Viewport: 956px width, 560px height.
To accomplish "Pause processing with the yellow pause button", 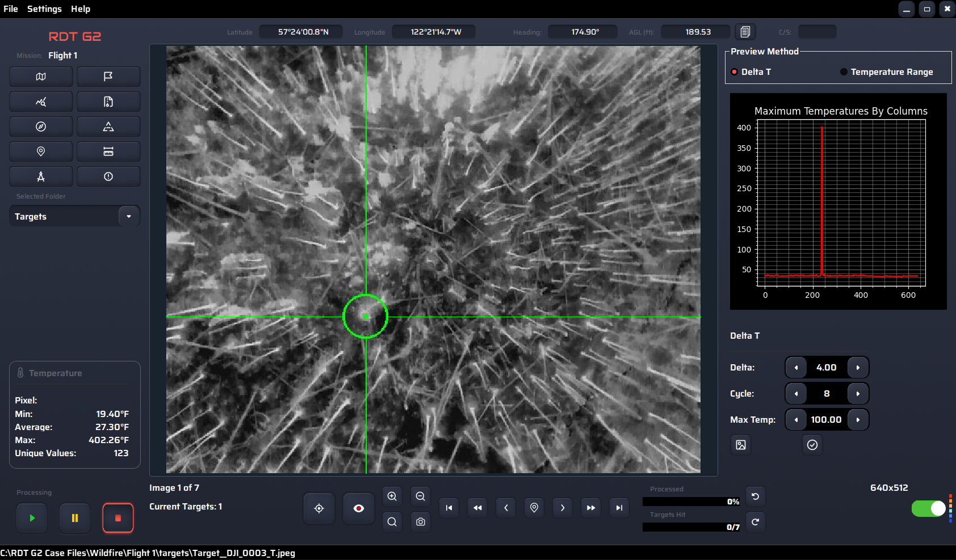I will click(x=75, y=518).
